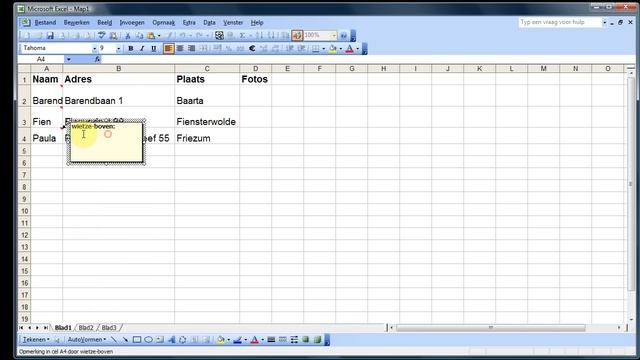Screen dimensions: 640x360
Task: Click the insert function fx button
Action: click(97, 60)
